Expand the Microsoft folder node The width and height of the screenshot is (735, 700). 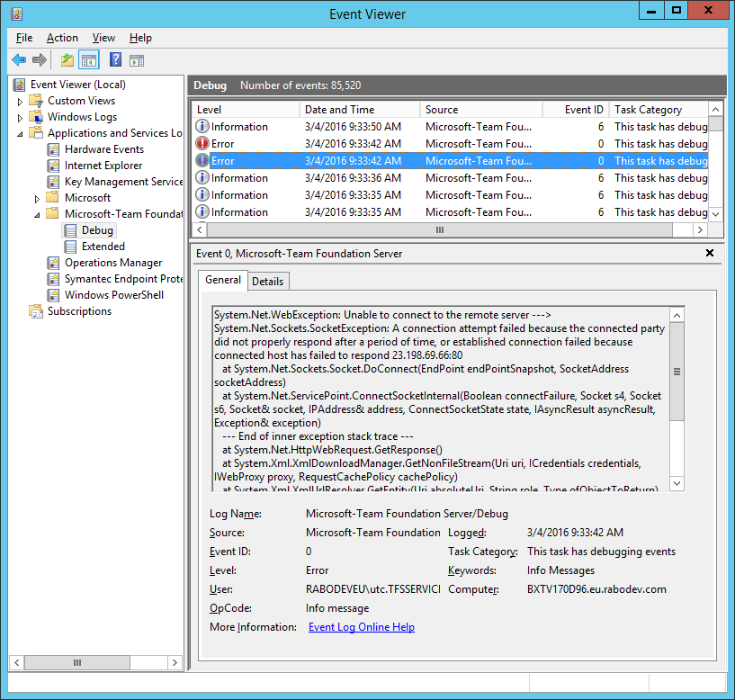point(37,199)
